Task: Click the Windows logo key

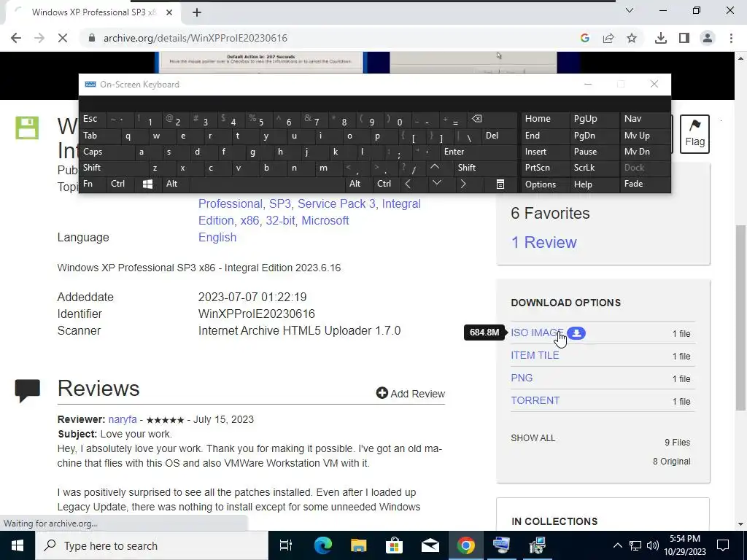Action: tap(147, 184)
